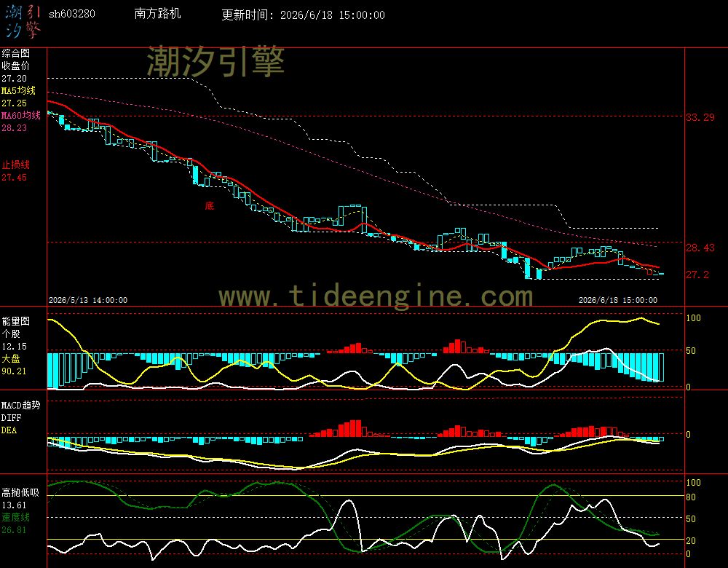Select the 大盘 market label
Image resolution: width=728 pixels, height=568 pixels.
pyautogui.click(x=11, y=358)
